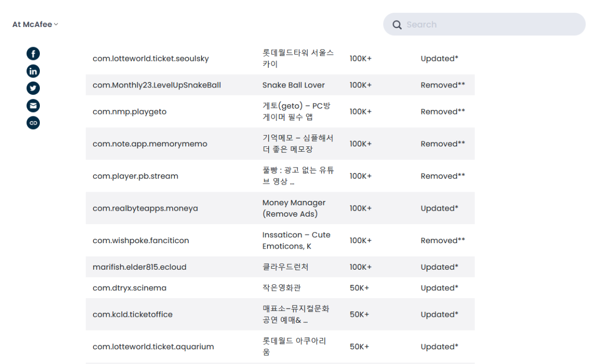Click Updated* status for com.kcld.ticketoffice

(x=439, y=314)
